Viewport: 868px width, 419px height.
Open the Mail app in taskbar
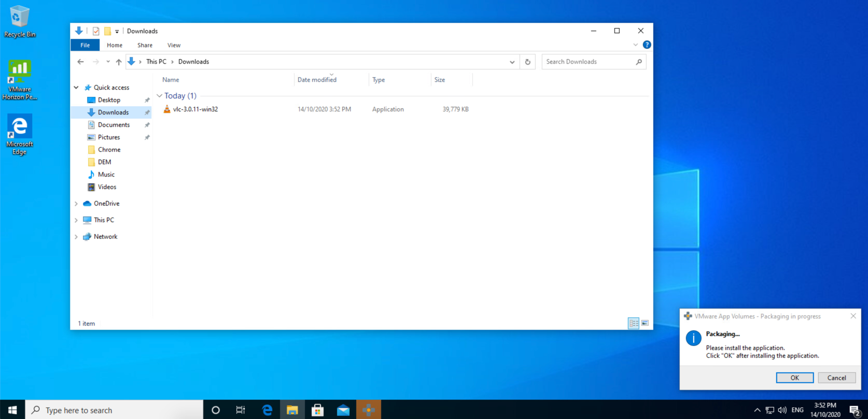(343, 410)
